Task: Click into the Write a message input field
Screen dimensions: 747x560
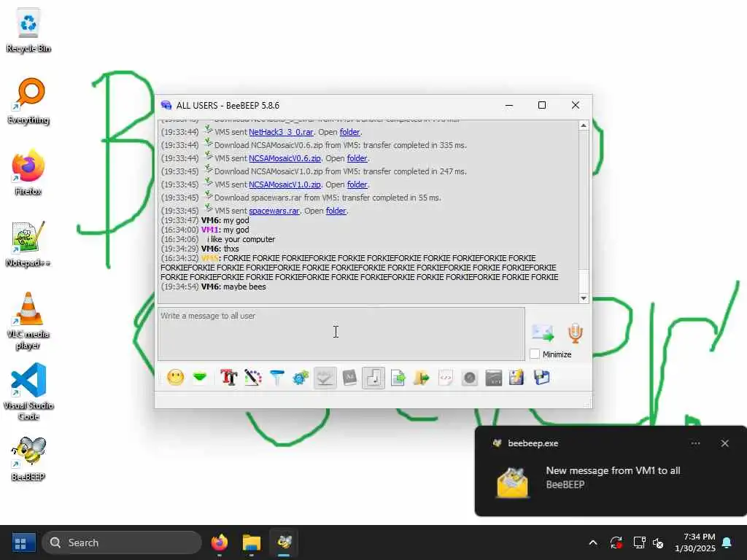Action: 341,333
